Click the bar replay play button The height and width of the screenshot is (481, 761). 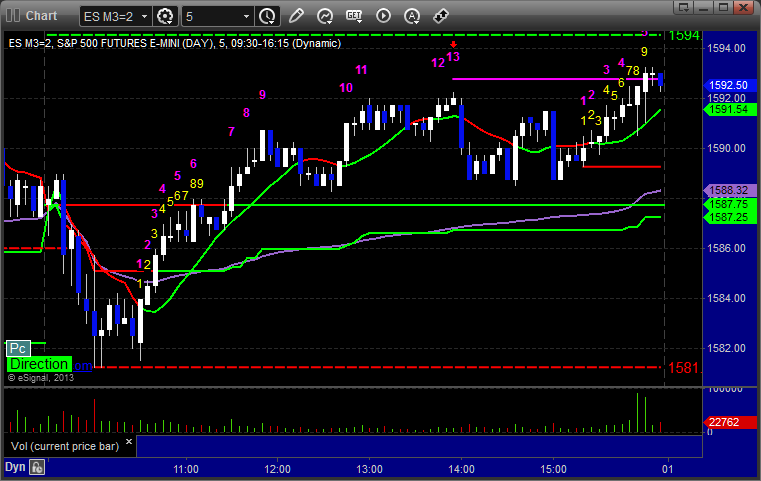pos(383,16)
